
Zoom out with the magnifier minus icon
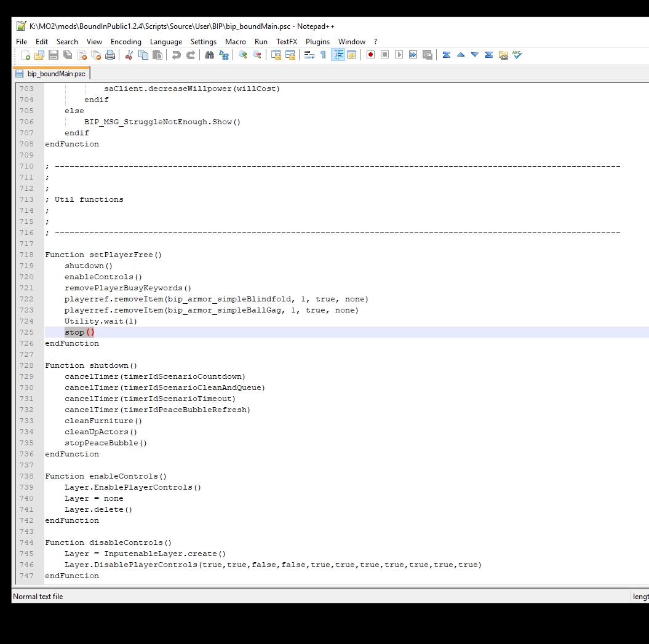point(257,55)
